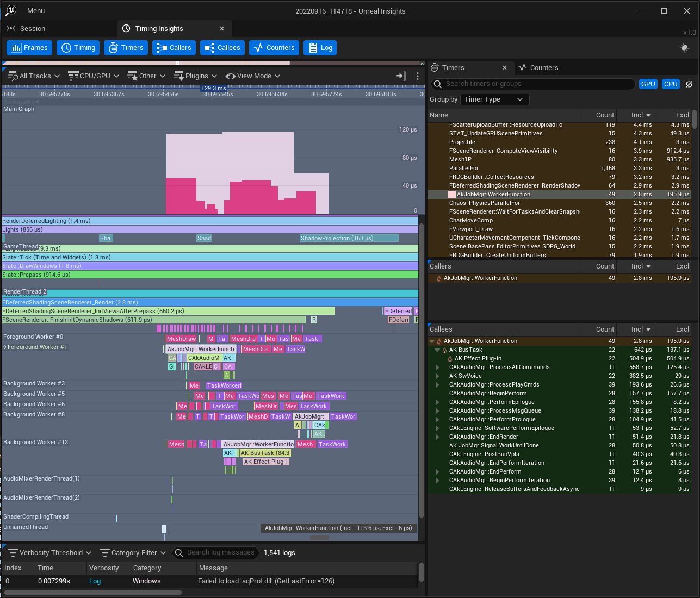The image size is (700, 598).
Task: Click the auto-scroll arrow icon in timing toolbar
Action: (401, 76)
